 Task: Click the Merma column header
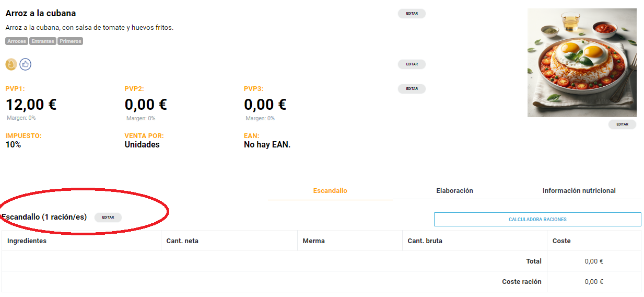click(314, 241)
